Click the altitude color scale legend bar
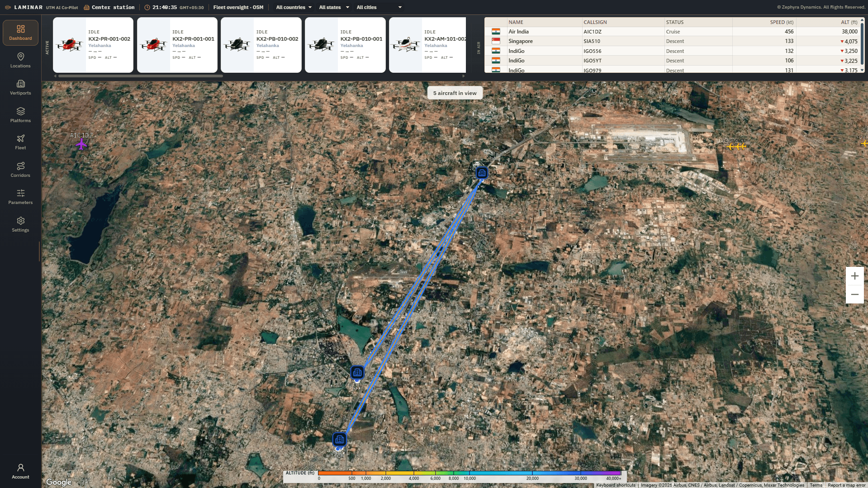 (x=469, y=473)
